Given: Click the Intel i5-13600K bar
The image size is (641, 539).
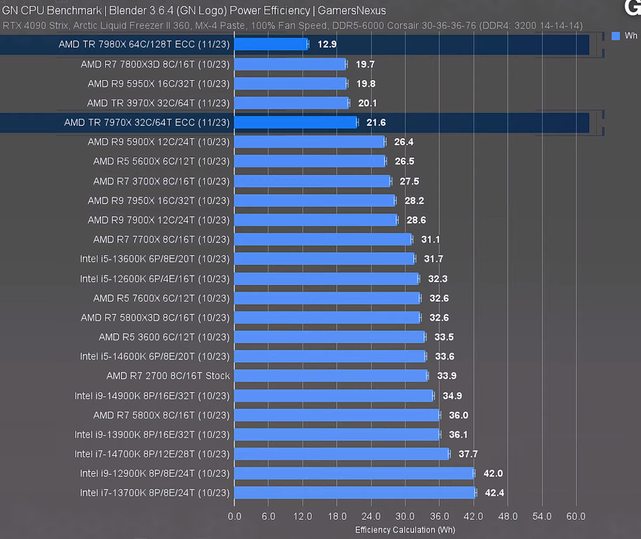Looking at the screenshot, I should (324, 259).
